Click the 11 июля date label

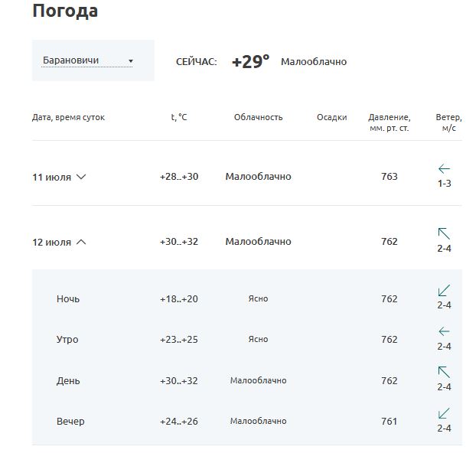coord(51,177)
